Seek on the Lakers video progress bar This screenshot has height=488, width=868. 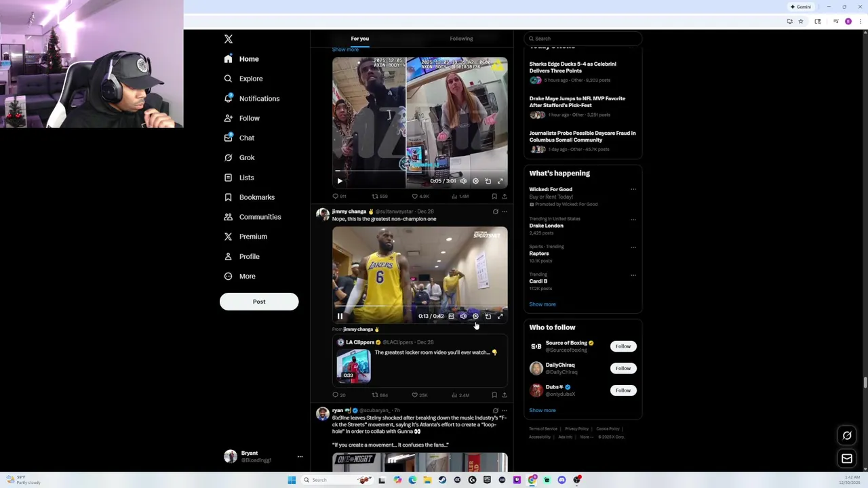pos(420,306)
